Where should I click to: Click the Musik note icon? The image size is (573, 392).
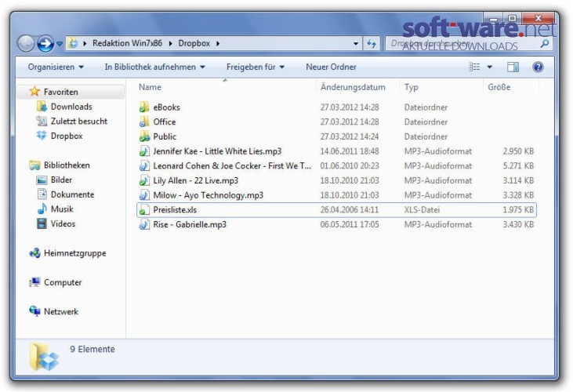point(42,209)
